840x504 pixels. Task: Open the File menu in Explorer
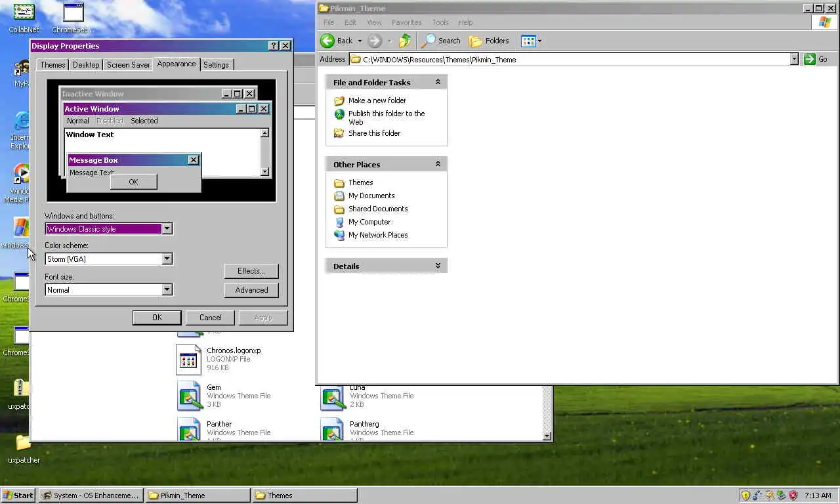(x=329, y=22)
